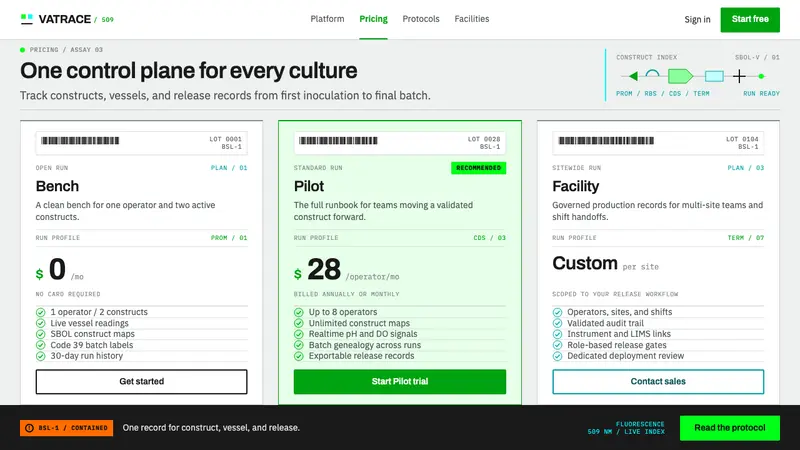This screenshot has height=450, width=800.
Task: Click the Read the protocol button
Action: 730,428
